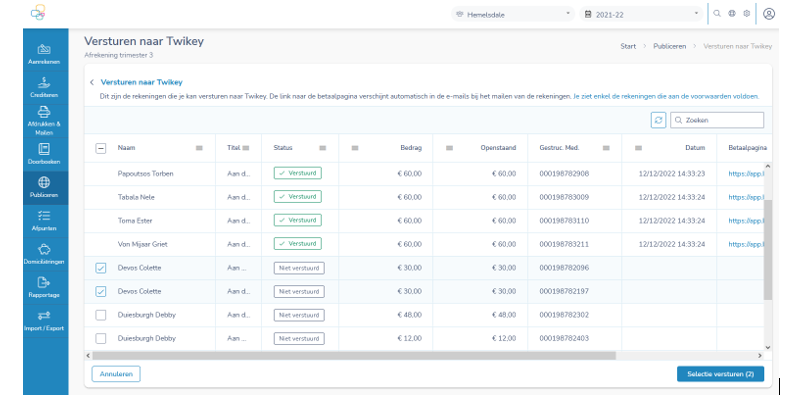Open the Crediteren sidebar section
The width and height of the screenshot is (795, 405).
(44, 87)
